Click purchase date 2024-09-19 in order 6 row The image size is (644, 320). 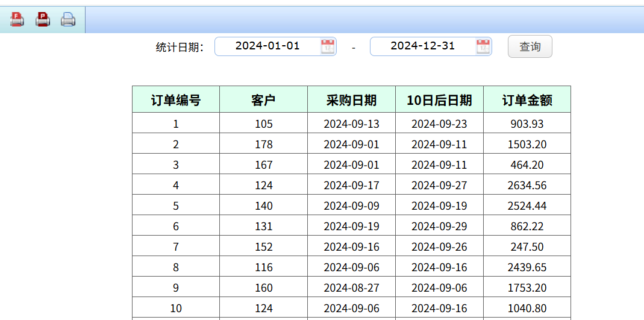[x=352, y=226]
